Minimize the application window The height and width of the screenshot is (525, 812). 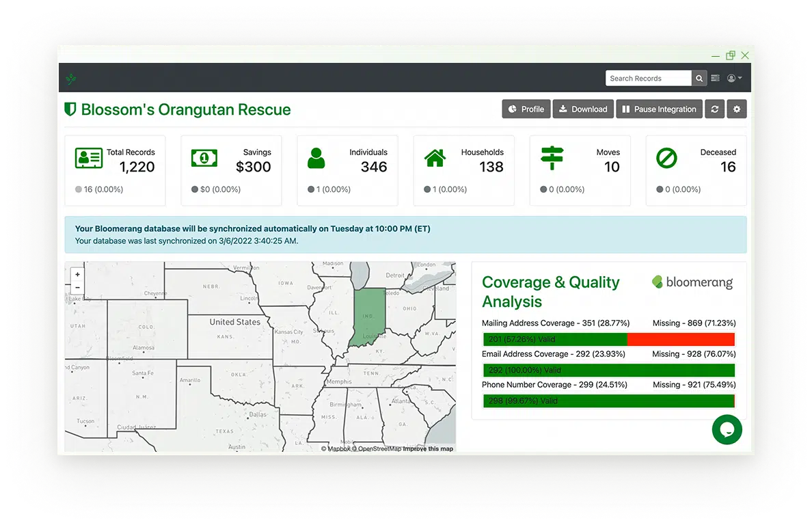[716, 55]
